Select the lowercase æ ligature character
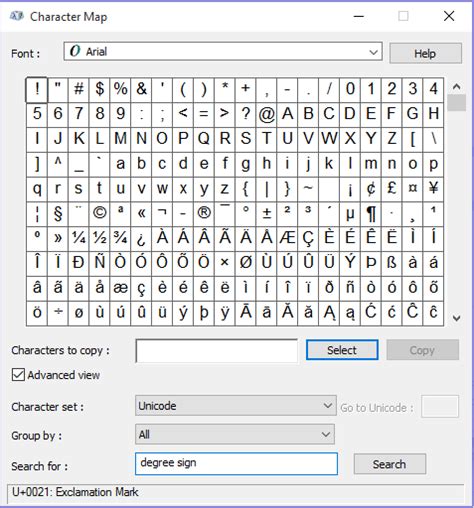This screenshot has width=474, height=508. [120, 288]
